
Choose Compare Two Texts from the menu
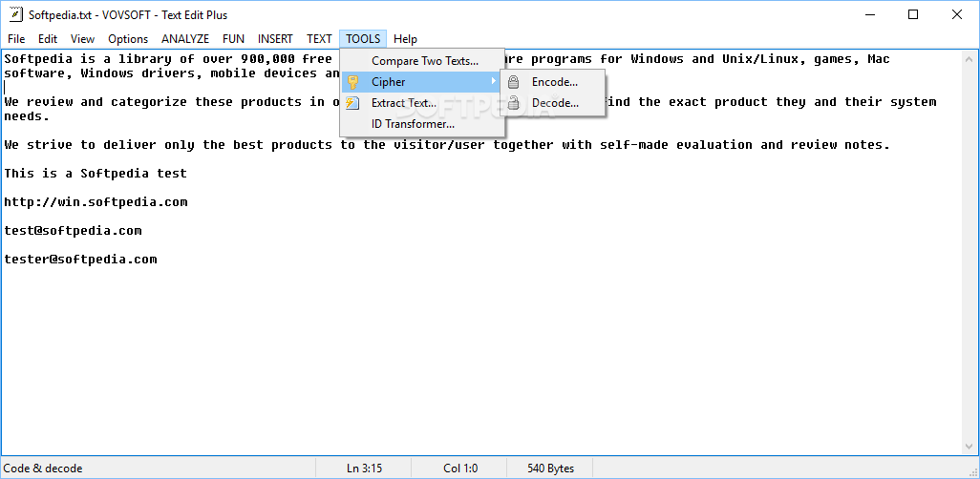422,61
